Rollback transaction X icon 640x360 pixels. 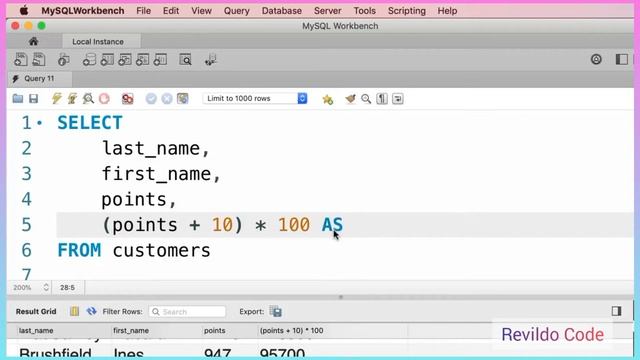(167, 98)
